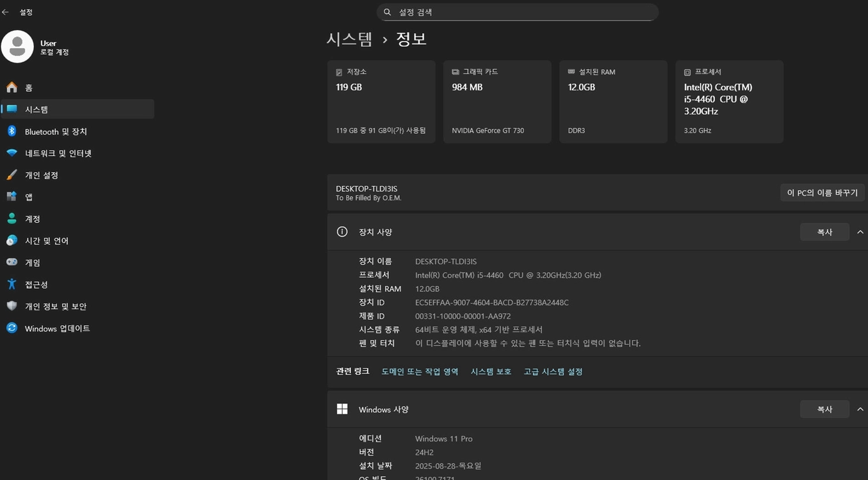Click the 네트워크 및 인터넷 wifi icon

pyautogui.click(x=12, y=153)
